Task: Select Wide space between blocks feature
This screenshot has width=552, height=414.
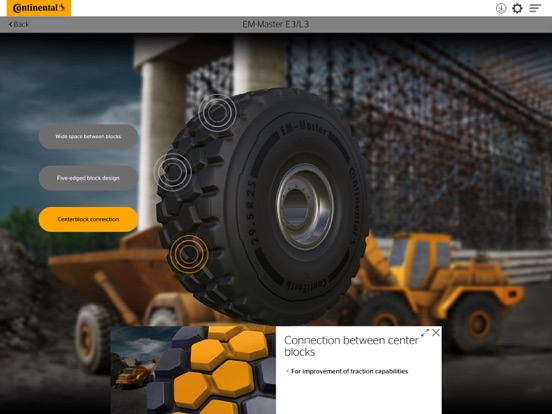Action: 88,136
